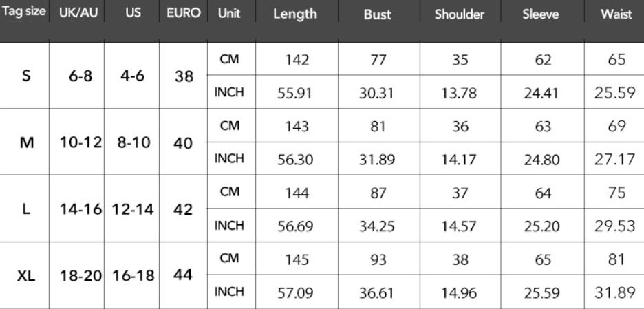Select the 56.30 inch length value

pos(297,160)
